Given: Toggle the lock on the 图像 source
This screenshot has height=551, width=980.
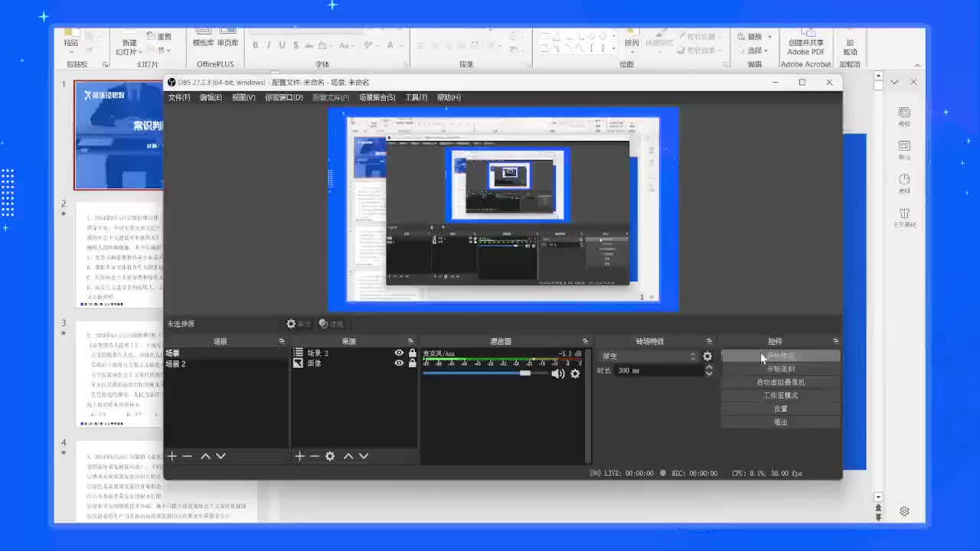Looking at the screenshot, I should pyautogui.click(x=413, y=364).
